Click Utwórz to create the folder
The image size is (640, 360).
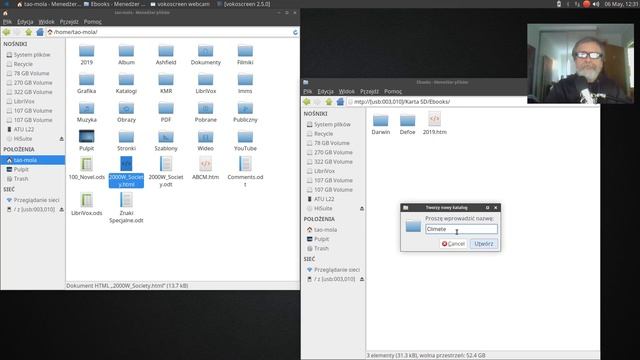[484, 244]
